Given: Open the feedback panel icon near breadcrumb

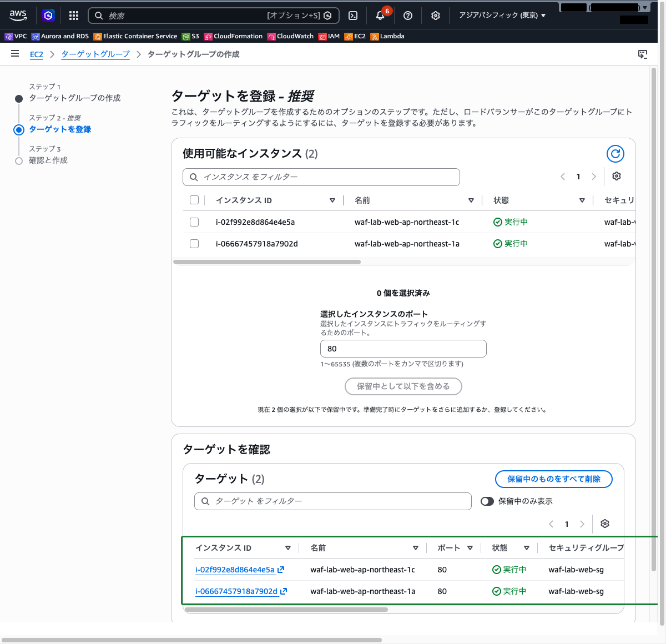Looking at the screenshot, I should [x=643, y=54].
